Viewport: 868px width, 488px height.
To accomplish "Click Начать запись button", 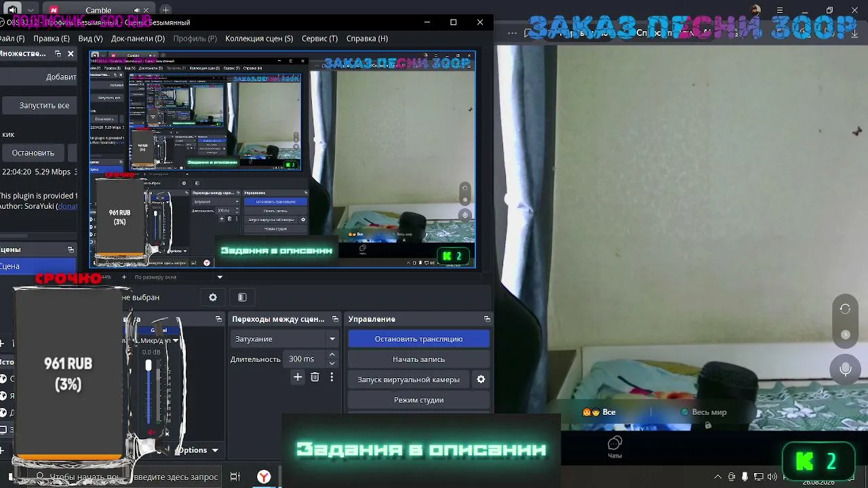I will coord(418,359).
